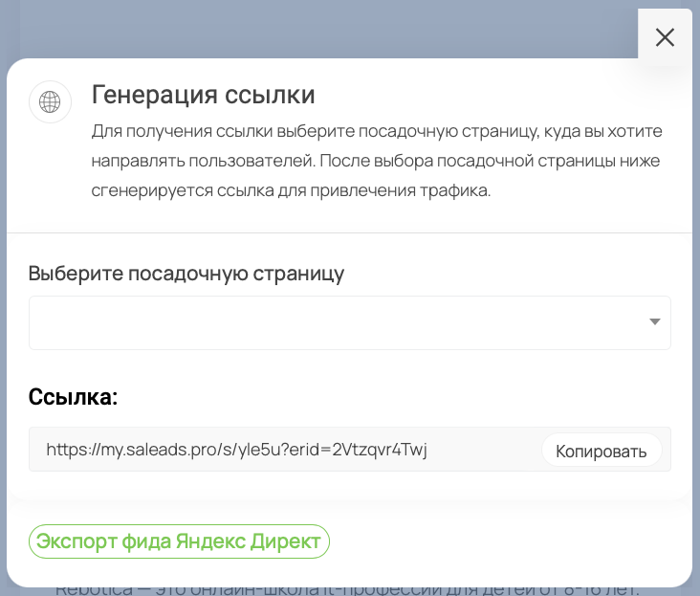700x596 pixels.
Task: Open the landing page dropdown
Action: [x=350, y=322]
